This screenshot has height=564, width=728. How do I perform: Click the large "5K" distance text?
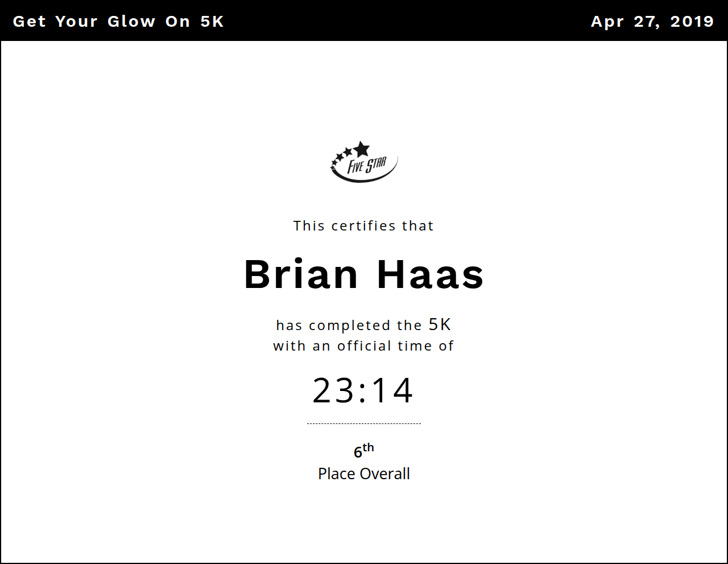tap(440, 324)
